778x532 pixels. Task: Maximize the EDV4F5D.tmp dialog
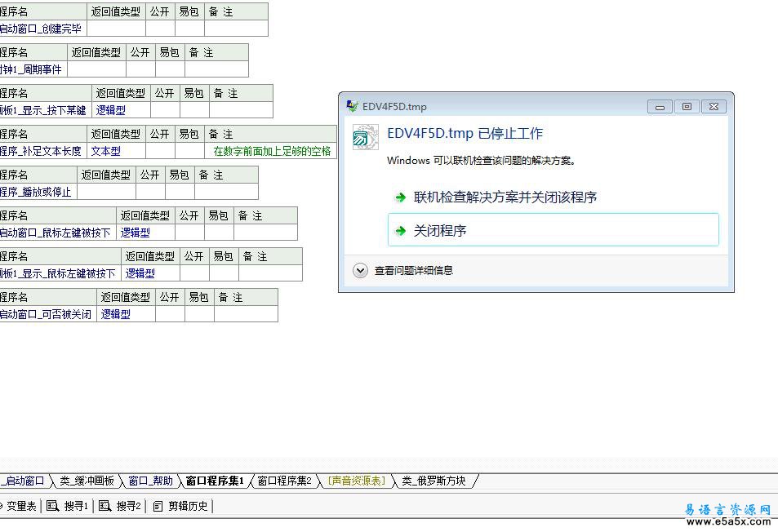pos(687,107)
